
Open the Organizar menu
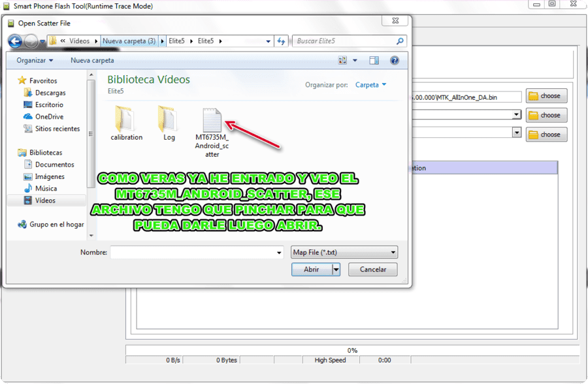click(35, 60)
